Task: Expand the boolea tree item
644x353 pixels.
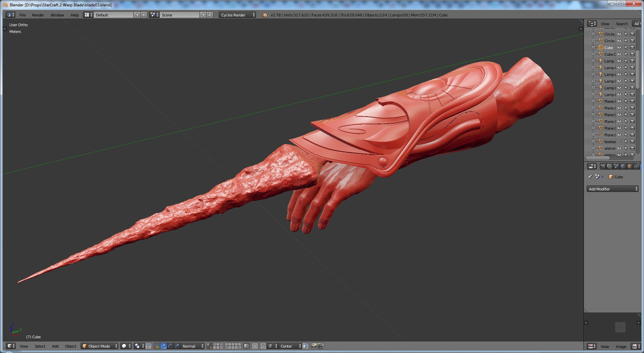Action: click(593, 141)
